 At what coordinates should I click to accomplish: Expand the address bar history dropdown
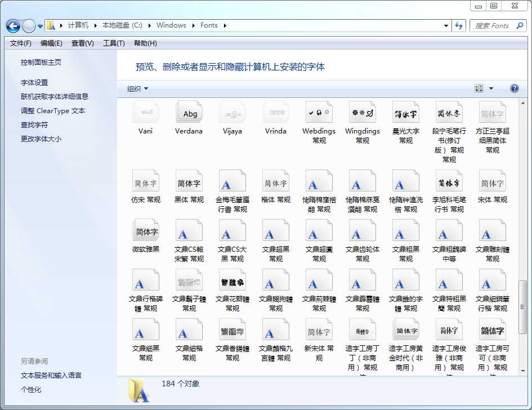446,25
